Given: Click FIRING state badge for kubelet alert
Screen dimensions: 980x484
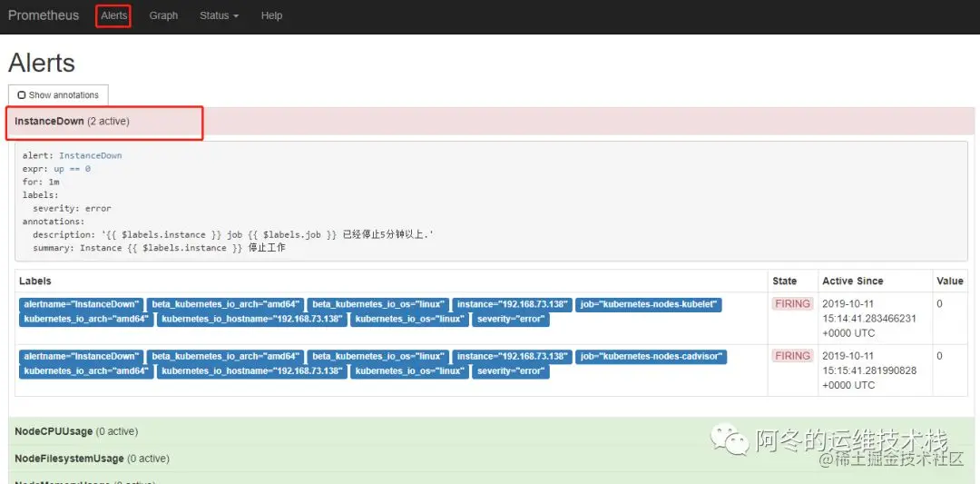Looking at the screenshot, I should [x=792, y=304].
